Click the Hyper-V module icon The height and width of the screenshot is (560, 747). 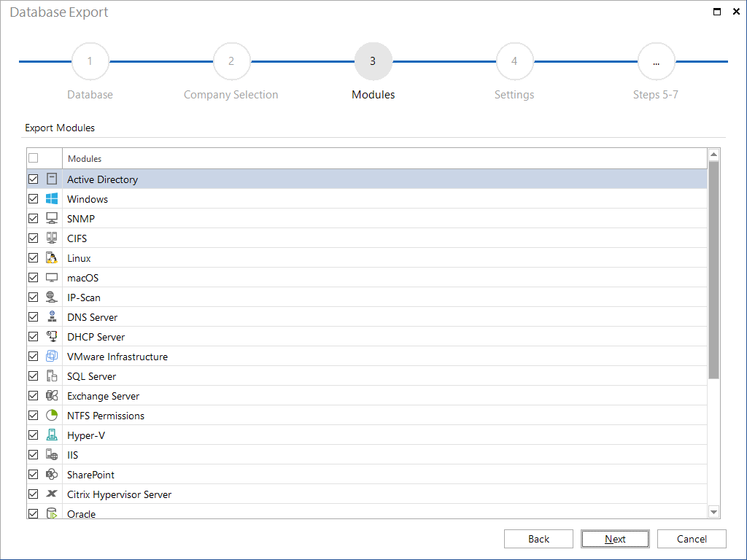click(x=52, y=435)
